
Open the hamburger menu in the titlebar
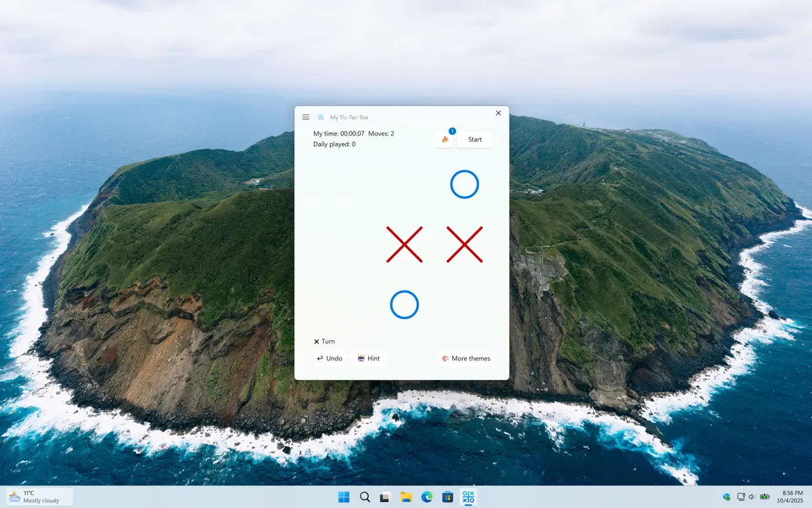pyautogui.click(x=306, y=117)
